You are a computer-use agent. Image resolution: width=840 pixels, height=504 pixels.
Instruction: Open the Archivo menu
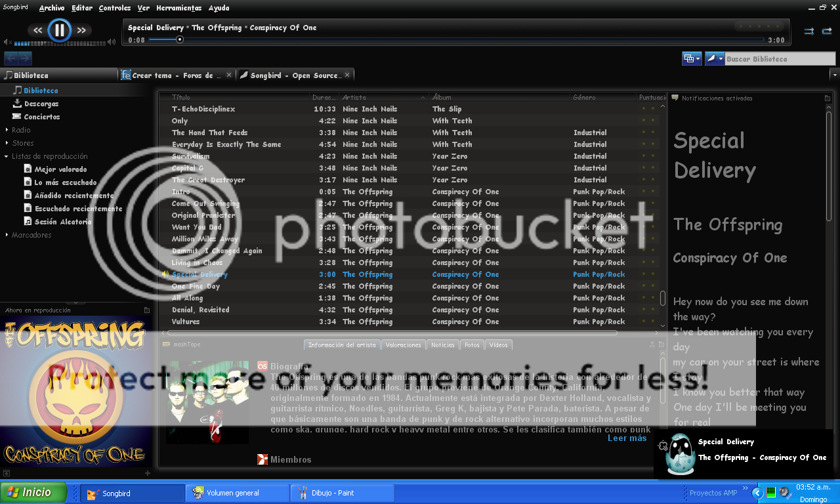coord(52,8)
